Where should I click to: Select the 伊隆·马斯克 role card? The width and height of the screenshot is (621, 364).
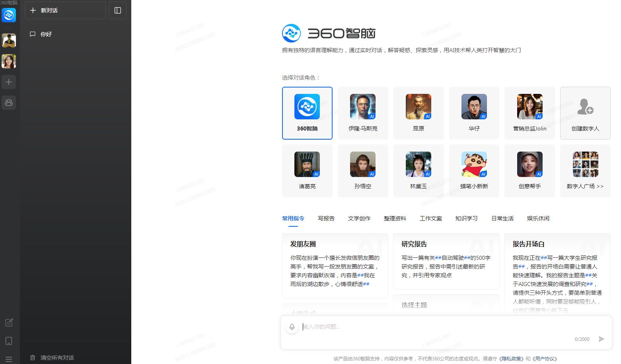tap(362, 113)
